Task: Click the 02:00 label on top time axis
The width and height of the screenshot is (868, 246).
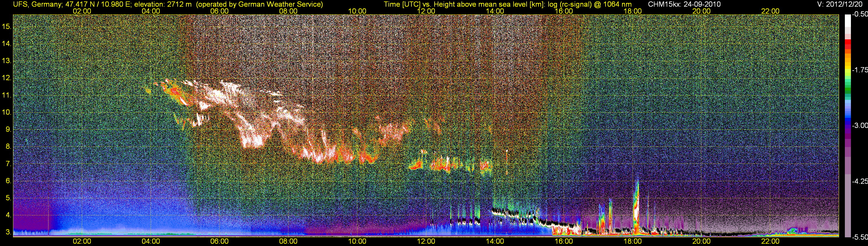Action: tap(82, 11)
